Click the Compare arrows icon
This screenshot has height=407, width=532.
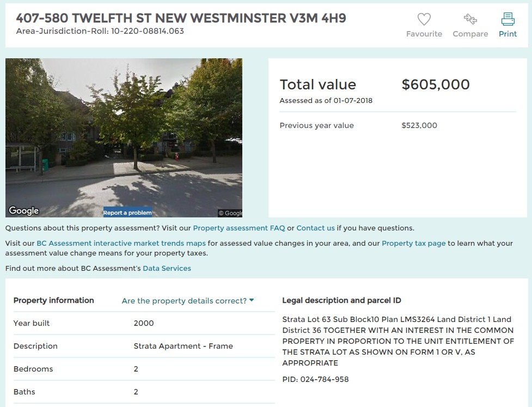click(x=470, y=19)
